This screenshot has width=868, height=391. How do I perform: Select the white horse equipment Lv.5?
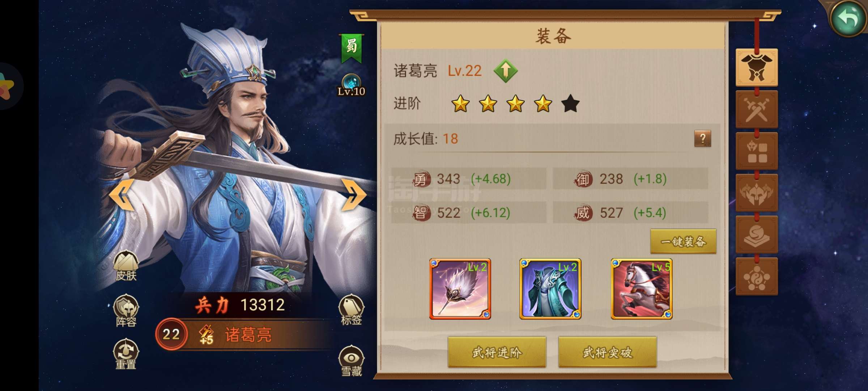click(642, 289)
